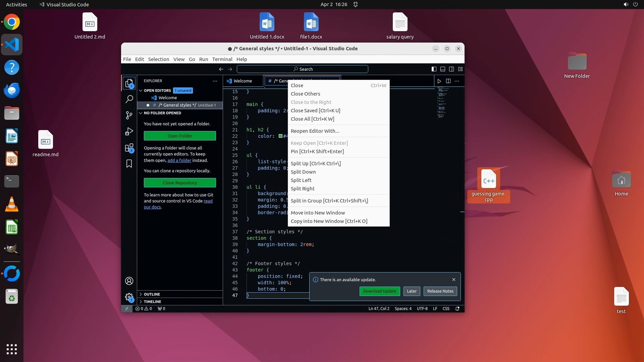644x362 pixels.
Task: Open the Source Control view
Action: pos(129,115)
